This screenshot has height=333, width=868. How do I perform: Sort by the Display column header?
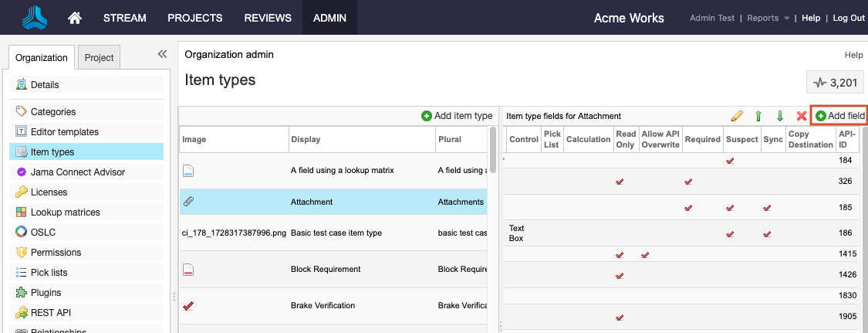(362, 140)
